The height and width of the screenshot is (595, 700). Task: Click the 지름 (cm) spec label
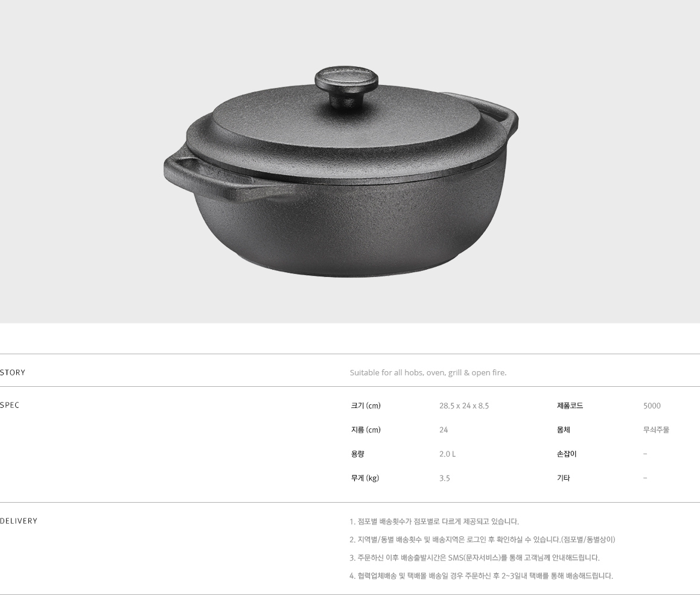pos(366,430)
